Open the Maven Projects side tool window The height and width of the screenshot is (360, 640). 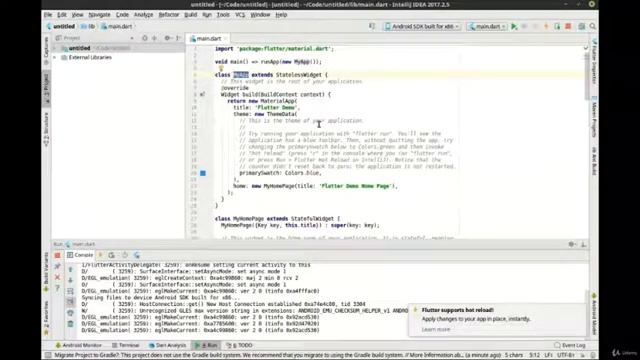(x=594, y=117)
